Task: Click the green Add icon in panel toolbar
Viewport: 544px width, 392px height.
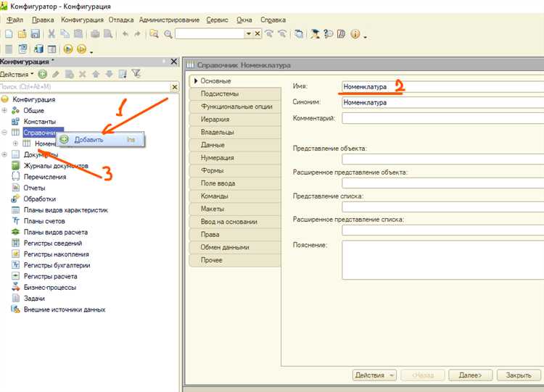Action: pos(42,74)
